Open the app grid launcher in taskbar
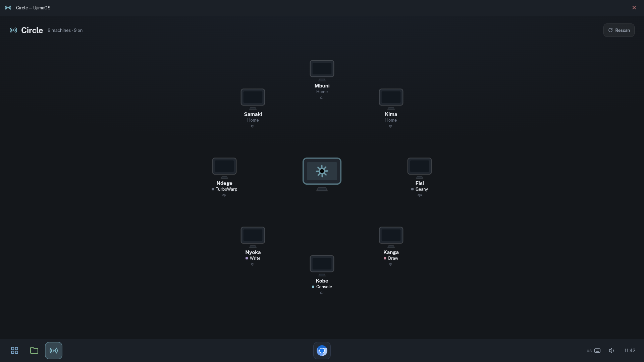Image resolution: width=644 pixels, height=362 pixels. point(14,351)
